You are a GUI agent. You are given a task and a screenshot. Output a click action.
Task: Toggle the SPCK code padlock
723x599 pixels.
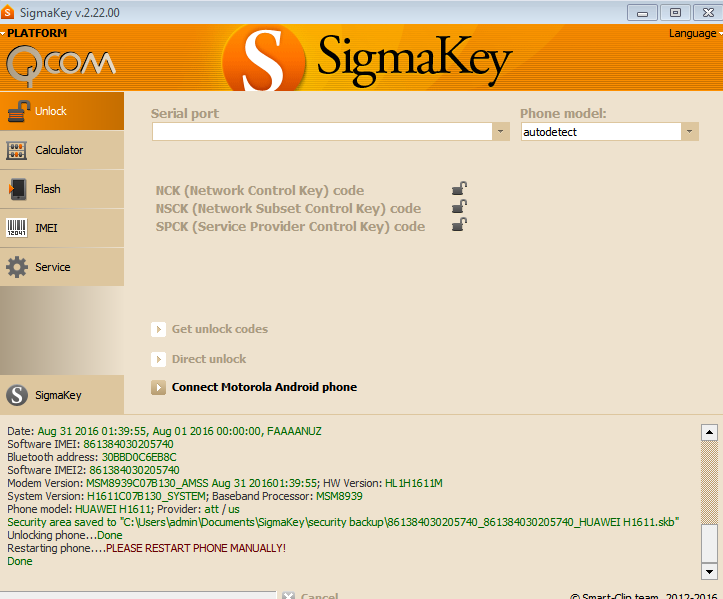459,226
